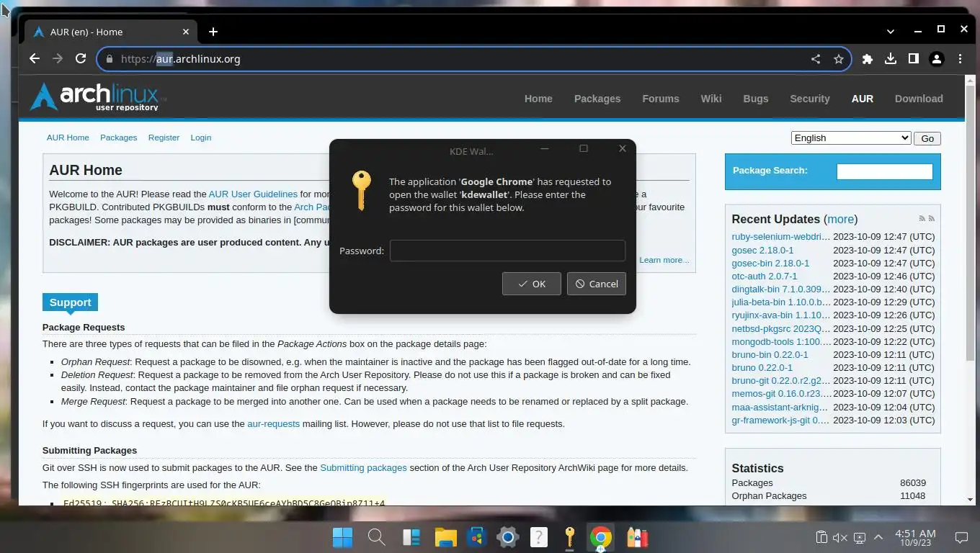Image resolution: width=980 pixels, height=553 pixels.
Task: Click the (more) Recent Updates link
Action: 840,219
